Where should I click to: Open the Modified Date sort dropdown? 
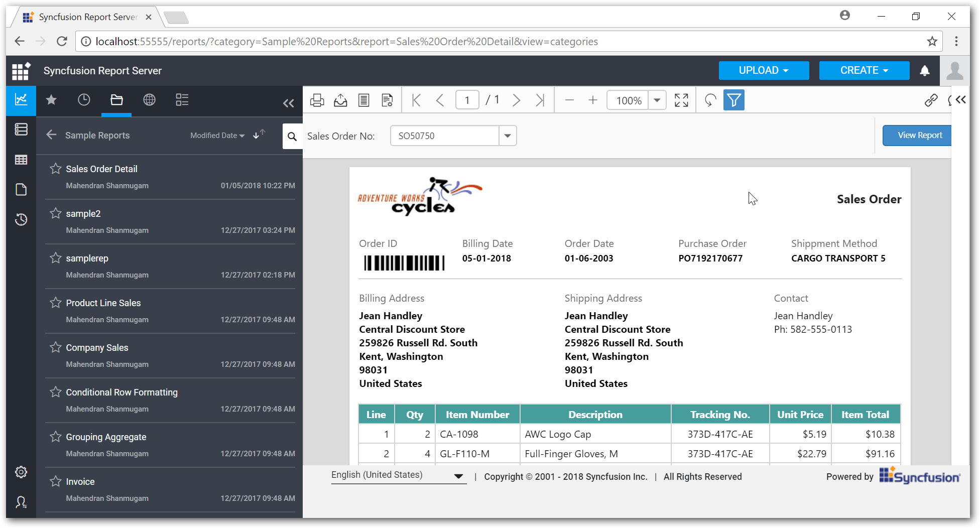point(217,136)
